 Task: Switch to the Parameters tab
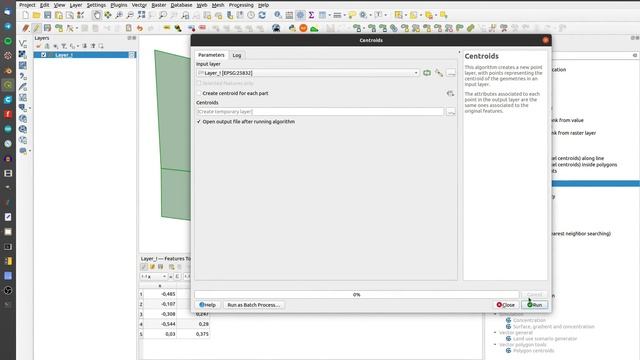211,55
